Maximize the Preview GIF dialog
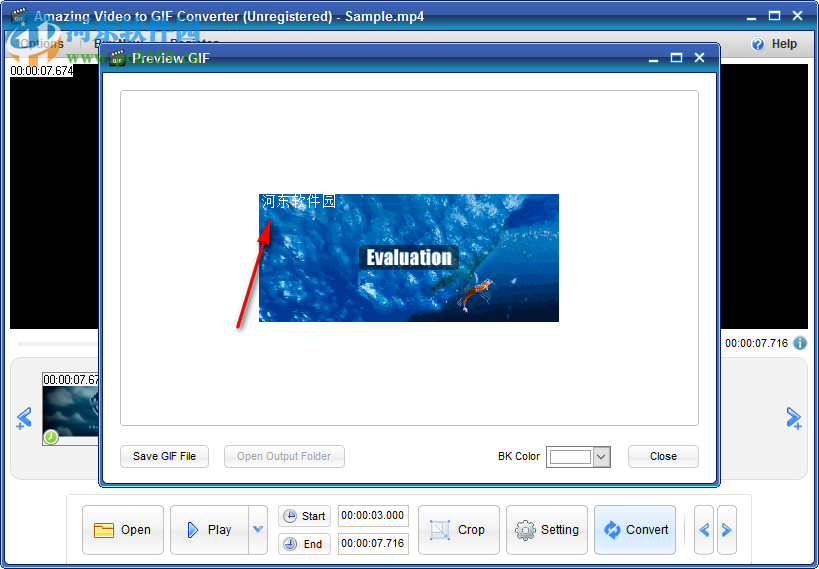 tap(676, 57)
